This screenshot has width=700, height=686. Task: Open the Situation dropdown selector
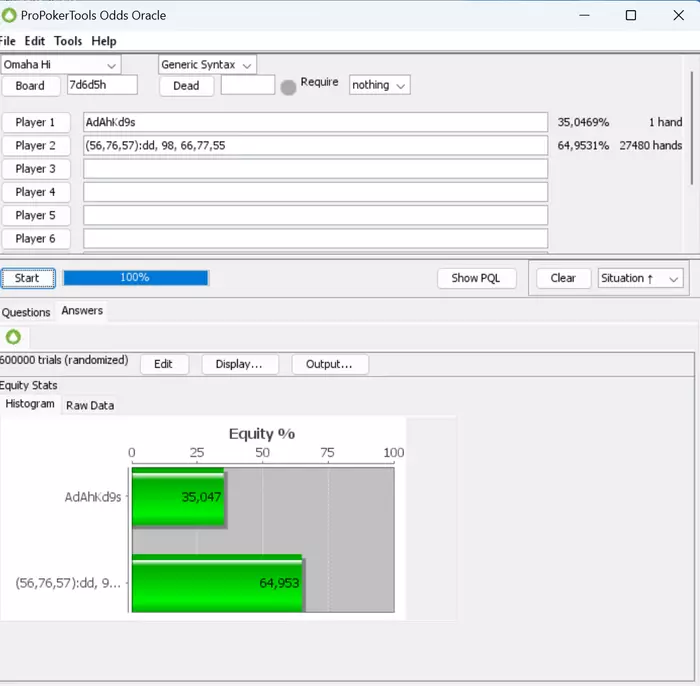click(640, 279)
